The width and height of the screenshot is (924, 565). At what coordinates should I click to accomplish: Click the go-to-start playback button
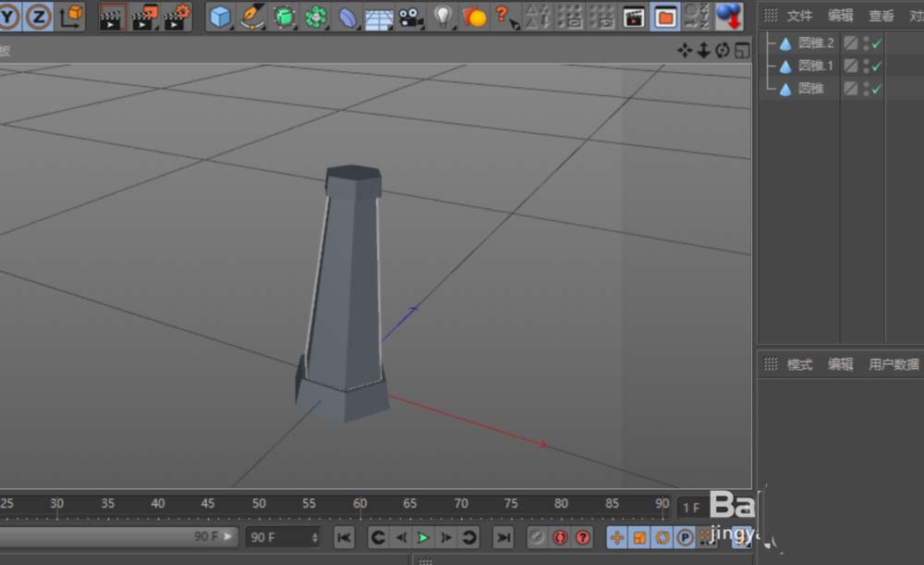point(344,537)
